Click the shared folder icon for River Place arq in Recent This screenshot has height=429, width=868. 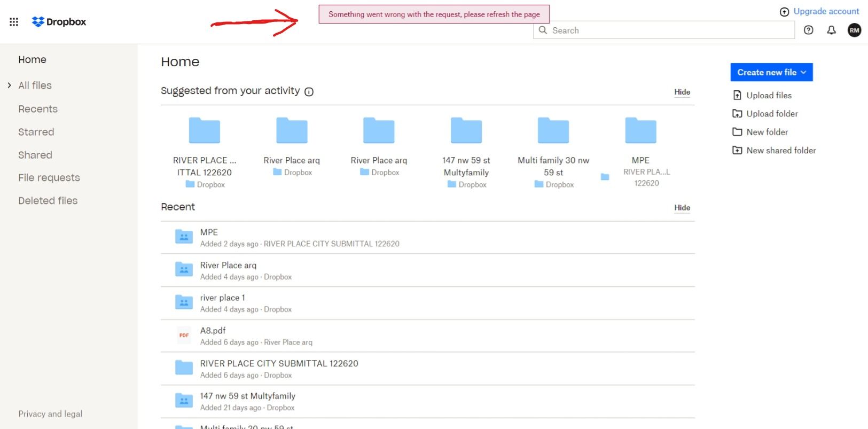pyautogui.click(x=184, y=269)
